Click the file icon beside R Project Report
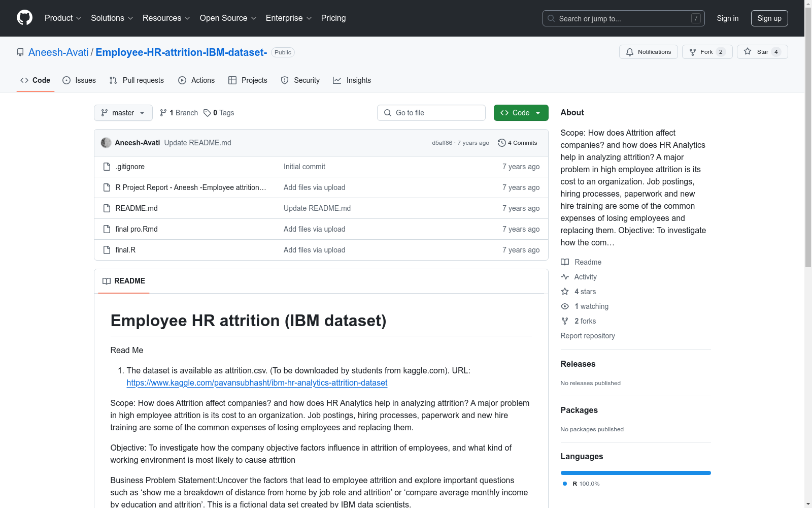The width and height of the screenshot is (812, 508). [x=107, y=187]
